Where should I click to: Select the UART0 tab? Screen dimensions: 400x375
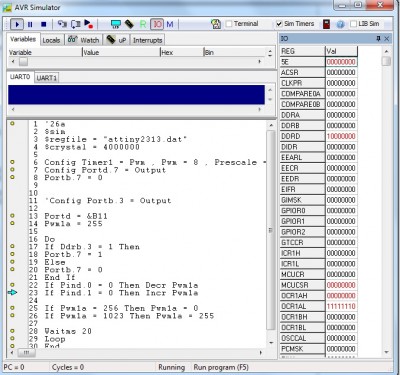20,77
